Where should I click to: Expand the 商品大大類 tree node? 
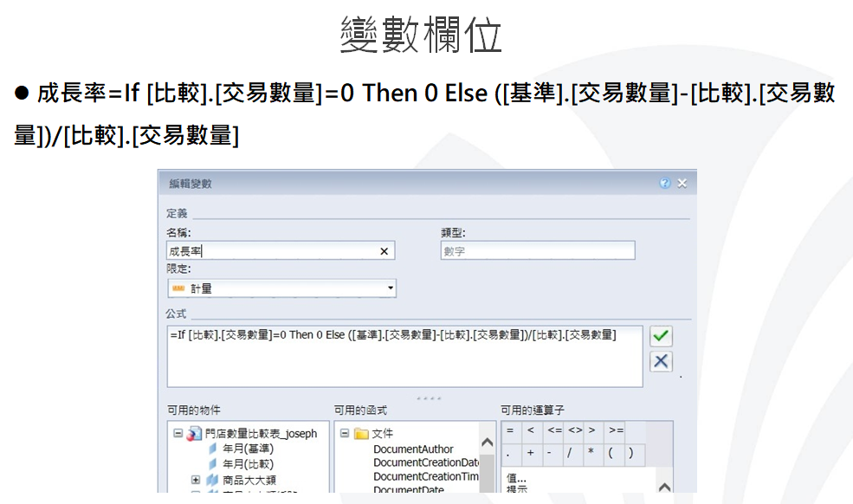tap(196, 480)
